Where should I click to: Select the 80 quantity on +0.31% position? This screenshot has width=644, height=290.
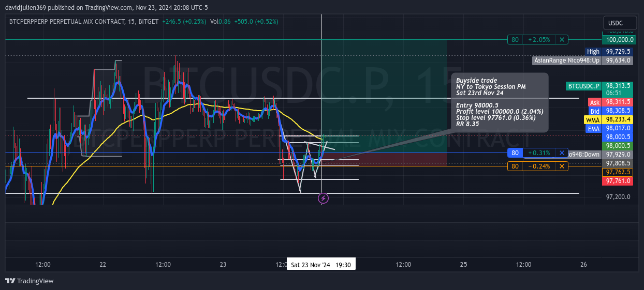pyautogui.click(x=515, y=153)
